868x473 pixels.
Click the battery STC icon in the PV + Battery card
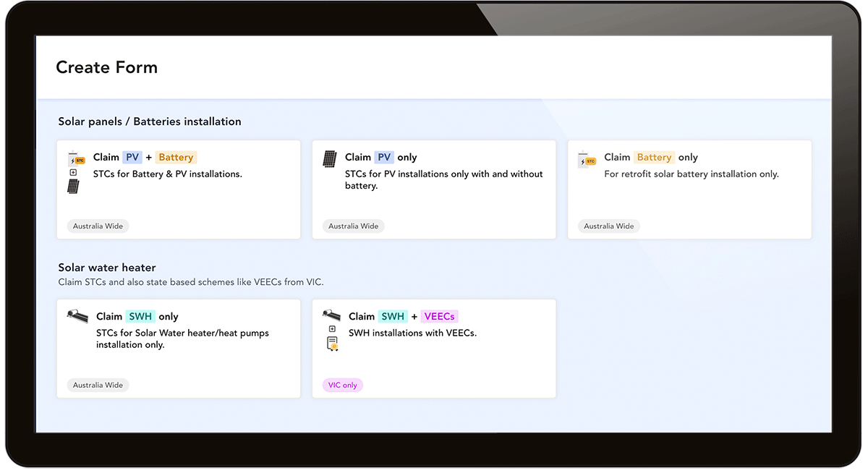75,159
